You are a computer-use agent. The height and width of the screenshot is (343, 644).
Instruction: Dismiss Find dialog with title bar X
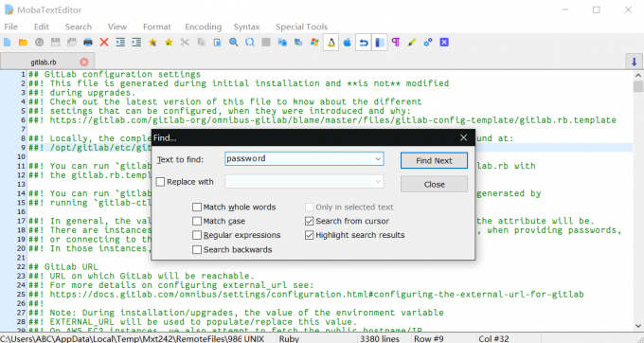464,137
